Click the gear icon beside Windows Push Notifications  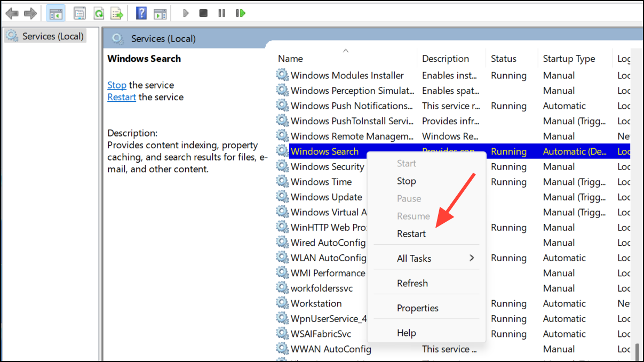point(282,106)
